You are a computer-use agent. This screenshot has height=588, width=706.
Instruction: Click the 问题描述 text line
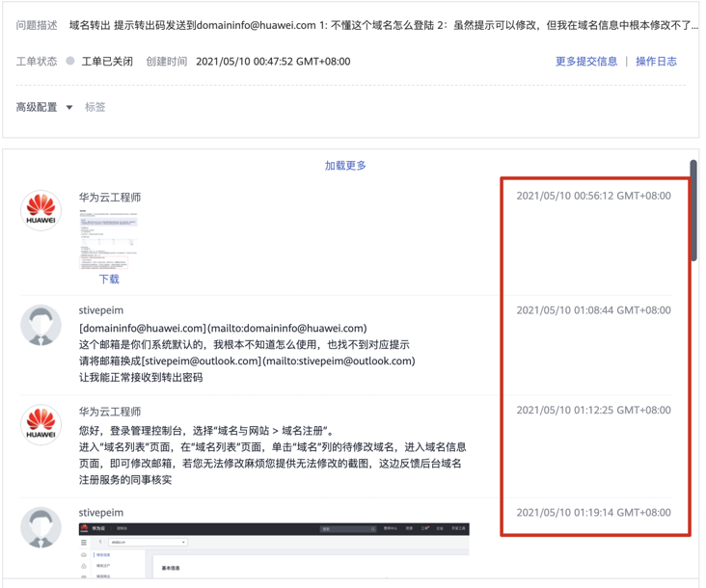(384, 25)
